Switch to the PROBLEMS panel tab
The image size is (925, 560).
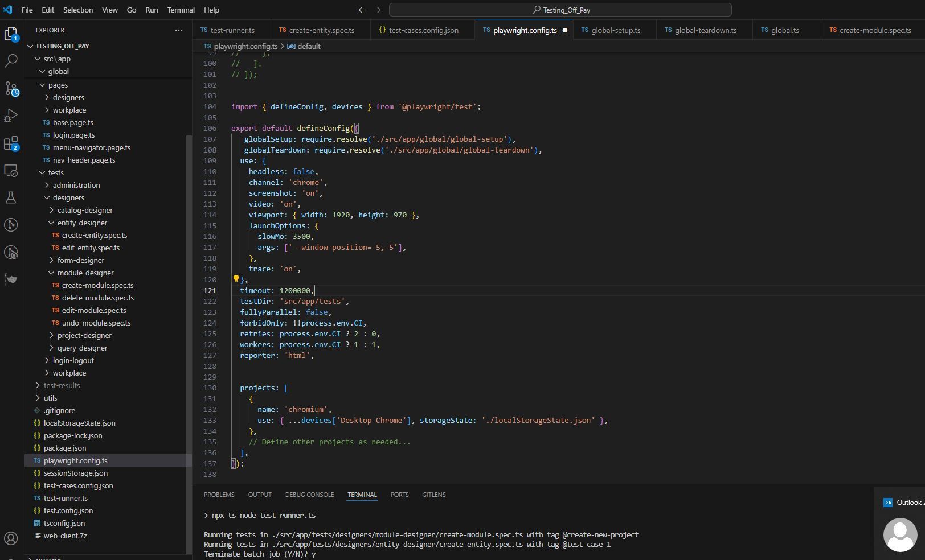219,495
